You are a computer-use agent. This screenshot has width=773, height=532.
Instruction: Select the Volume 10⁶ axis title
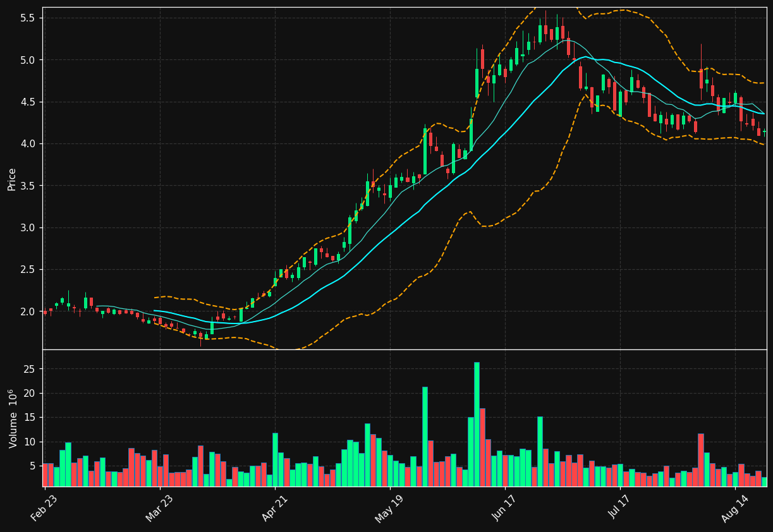point(13,418)
